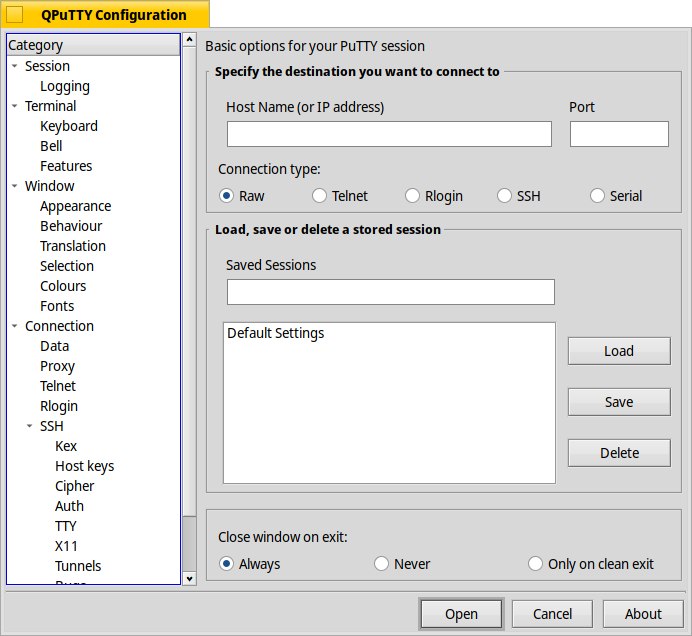Open the Colours category
The width and height of the screenshot is (692, 636).
(63, 286)
